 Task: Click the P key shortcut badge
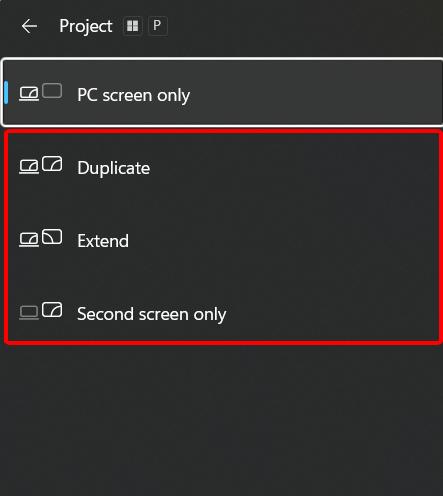(x=157, y=26)
